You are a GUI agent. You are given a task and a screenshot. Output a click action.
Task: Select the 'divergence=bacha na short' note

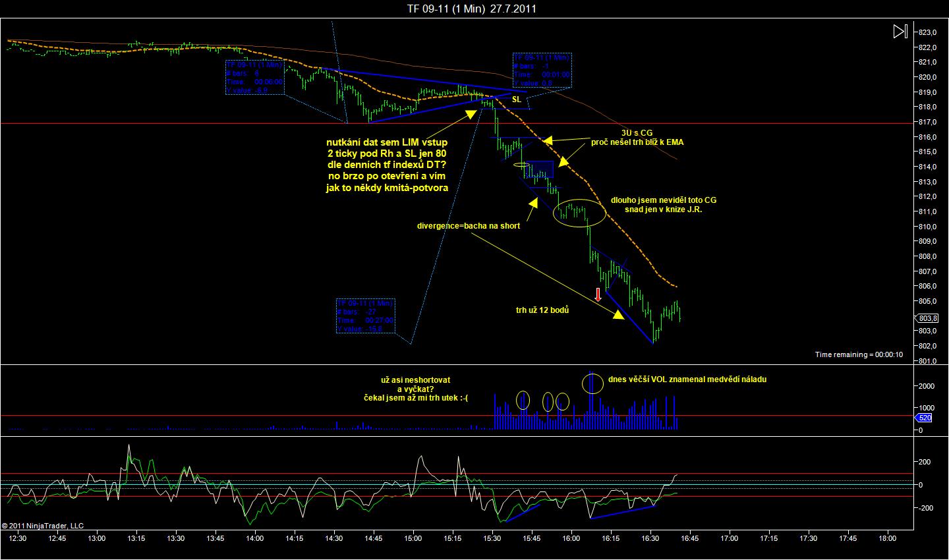469,226
